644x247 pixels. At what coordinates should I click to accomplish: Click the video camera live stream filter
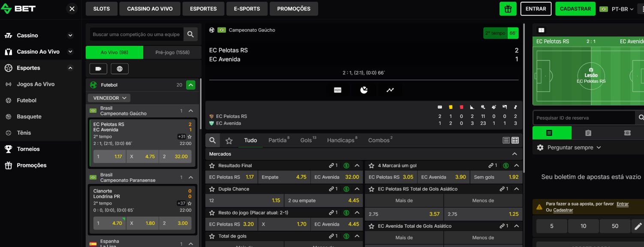point(98,69)
